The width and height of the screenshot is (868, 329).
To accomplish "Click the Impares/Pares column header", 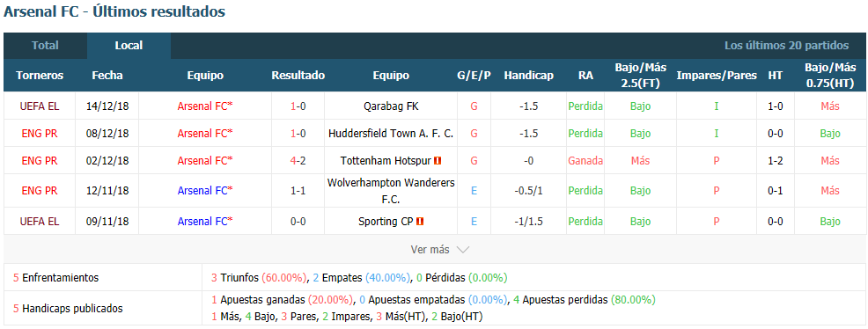I will point(717,76).
